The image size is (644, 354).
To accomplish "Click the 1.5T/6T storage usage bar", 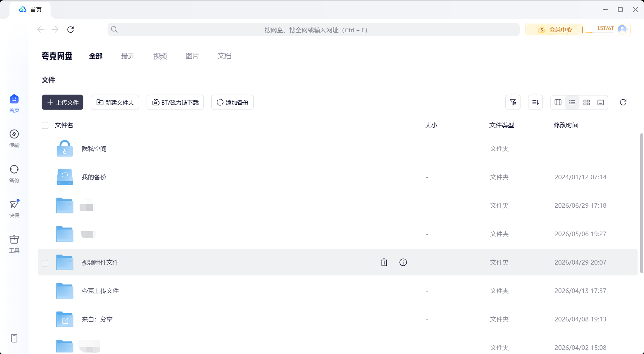I will pyautogui.click(x=600, y=30).
